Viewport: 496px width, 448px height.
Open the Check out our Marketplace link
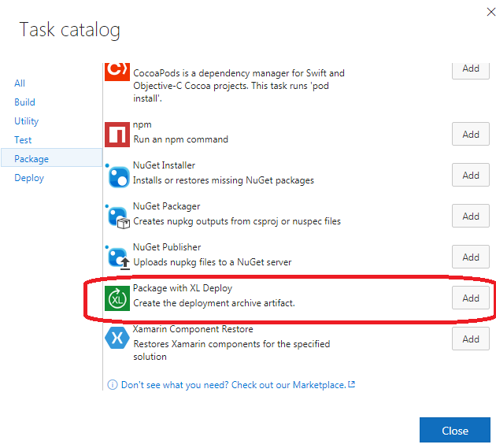pyautogui.click(x=234, y=385)
